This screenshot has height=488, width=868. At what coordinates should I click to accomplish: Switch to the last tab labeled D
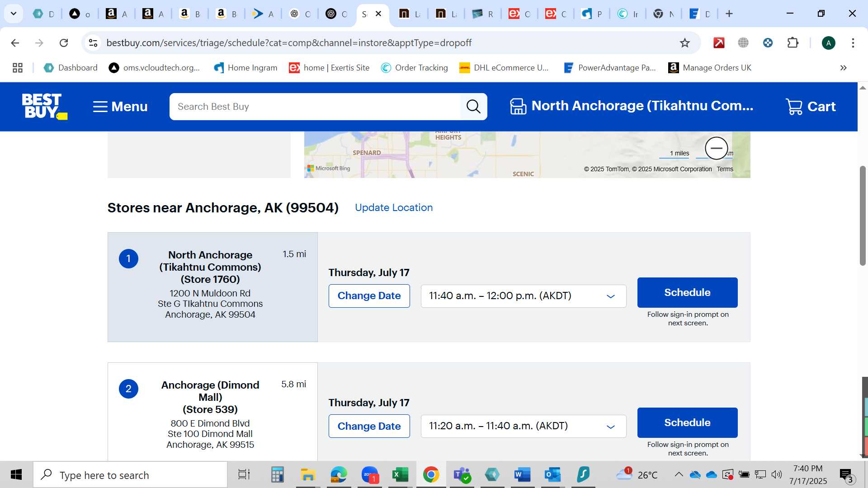700,14
